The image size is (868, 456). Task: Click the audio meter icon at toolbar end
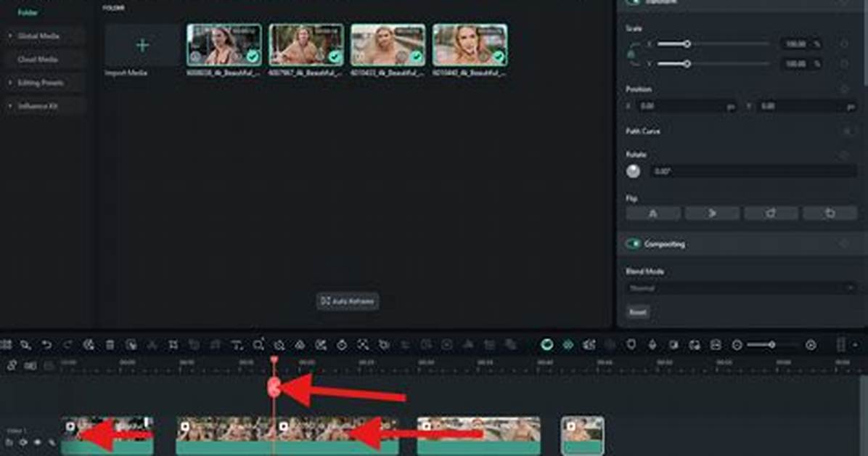[841, 345]
